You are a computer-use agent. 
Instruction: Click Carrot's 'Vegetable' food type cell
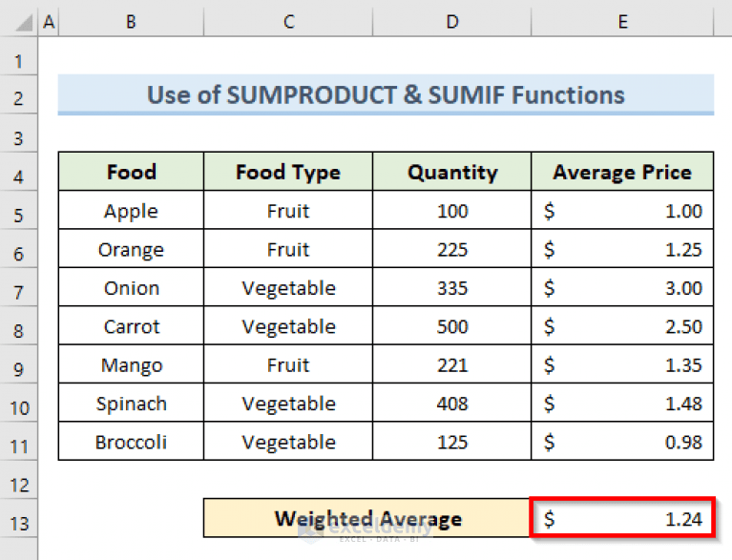click(x=288, y=326)
